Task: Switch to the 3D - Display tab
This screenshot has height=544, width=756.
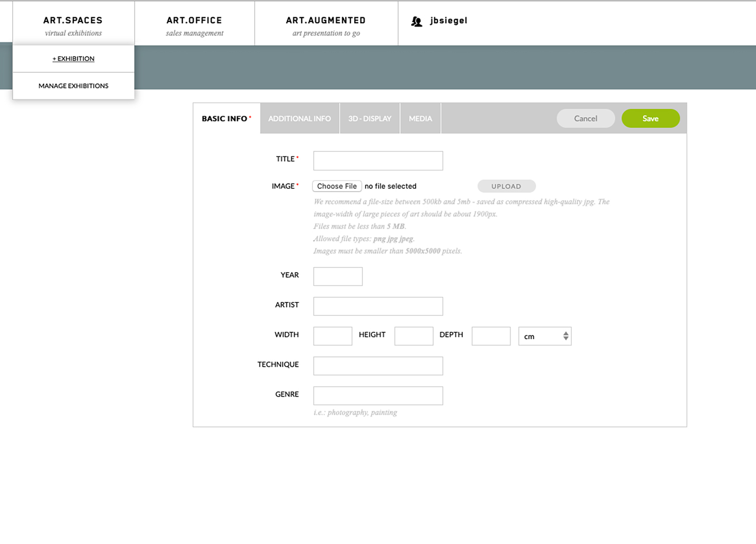Action: click(370, 119)
